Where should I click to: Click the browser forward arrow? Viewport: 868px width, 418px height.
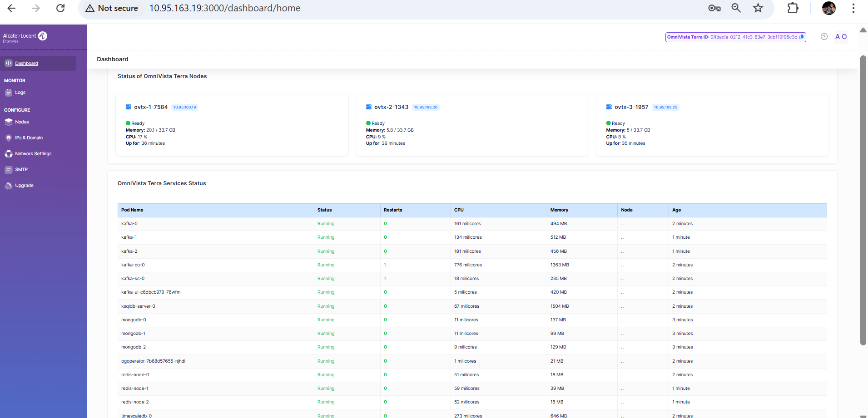36,8
